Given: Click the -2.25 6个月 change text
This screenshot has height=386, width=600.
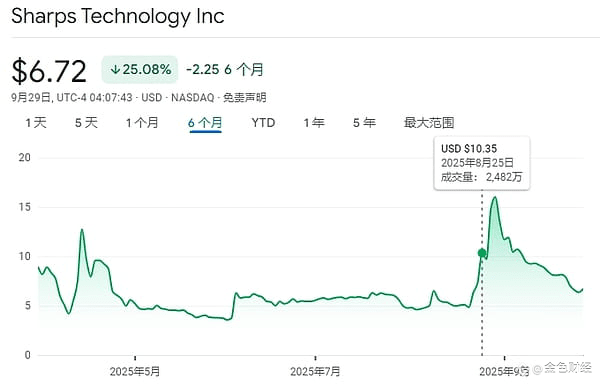Looking at the screenshot, I should (225, 70).
